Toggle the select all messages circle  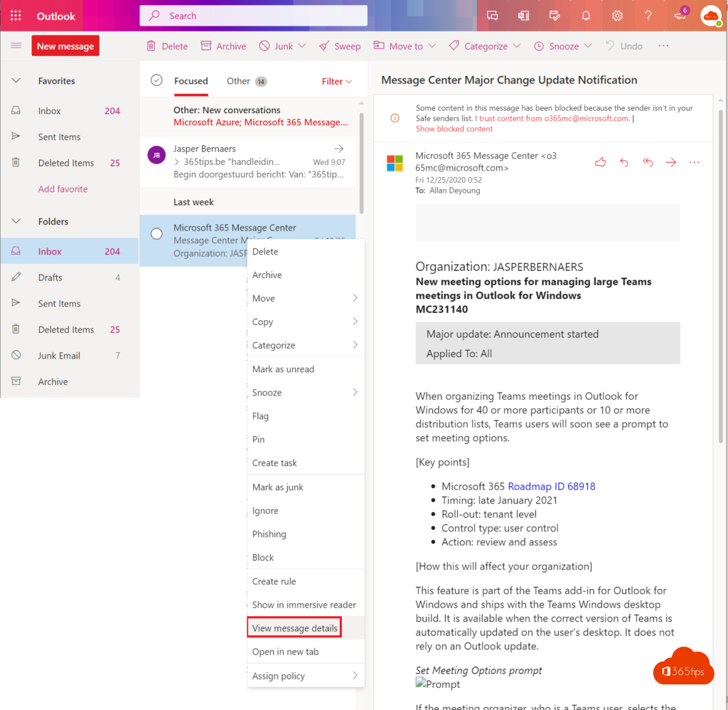156,80
